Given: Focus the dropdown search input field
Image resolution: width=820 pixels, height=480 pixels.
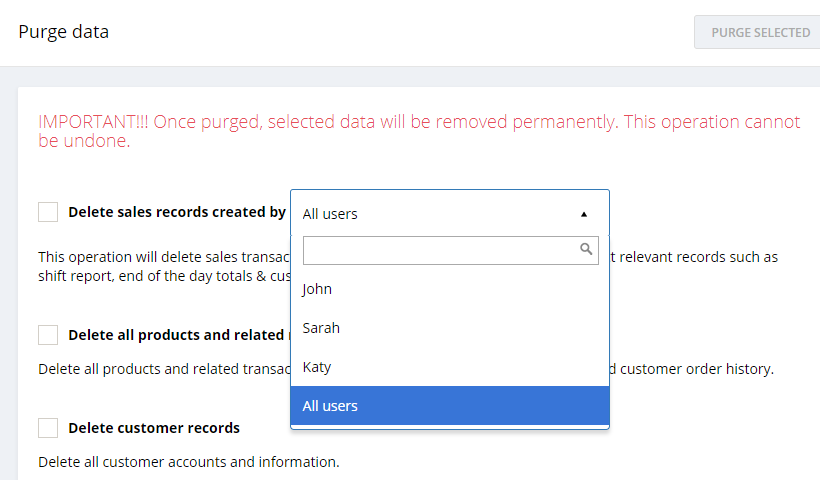Looking at the screenshot, I should click(450, 250).
